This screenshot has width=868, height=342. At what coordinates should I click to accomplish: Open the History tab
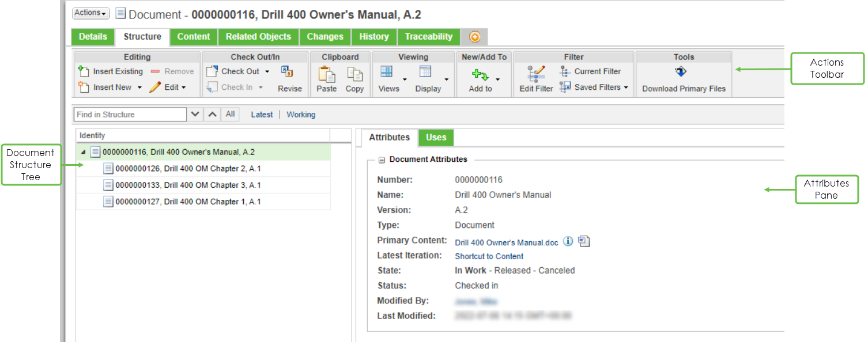pos(374,37)
